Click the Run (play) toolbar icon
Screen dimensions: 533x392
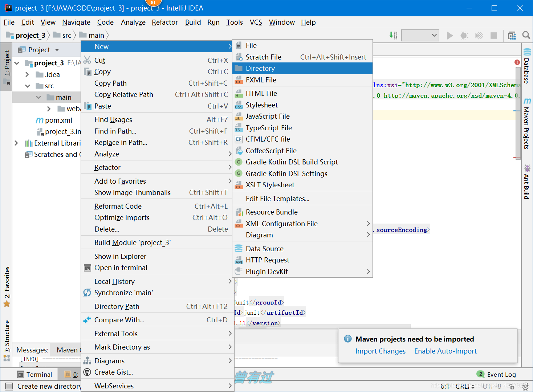pos(450,35)
